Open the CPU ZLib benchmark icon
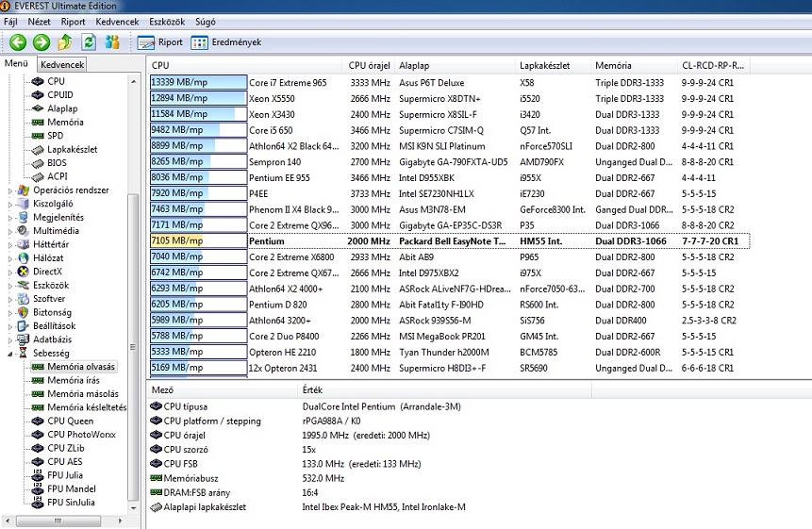This screenshot has height=529, width=812. tap(38, 448)
